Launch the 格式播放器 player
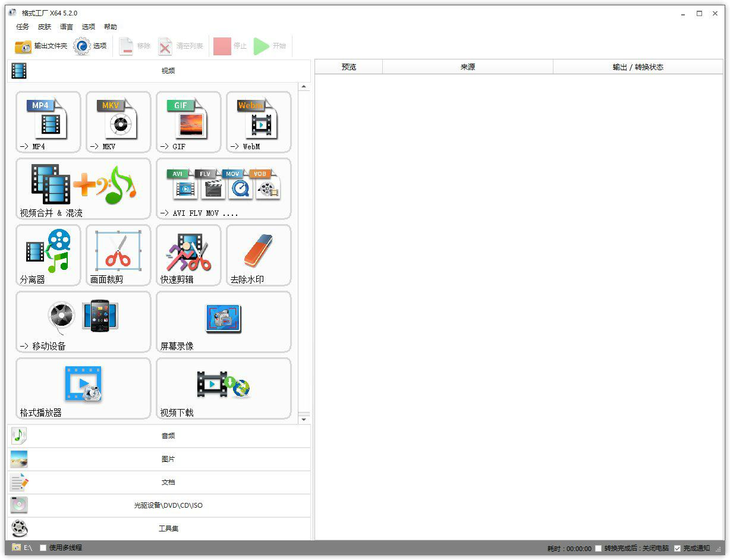This screenshot has height=560, width=730. [x=83, y=388]
